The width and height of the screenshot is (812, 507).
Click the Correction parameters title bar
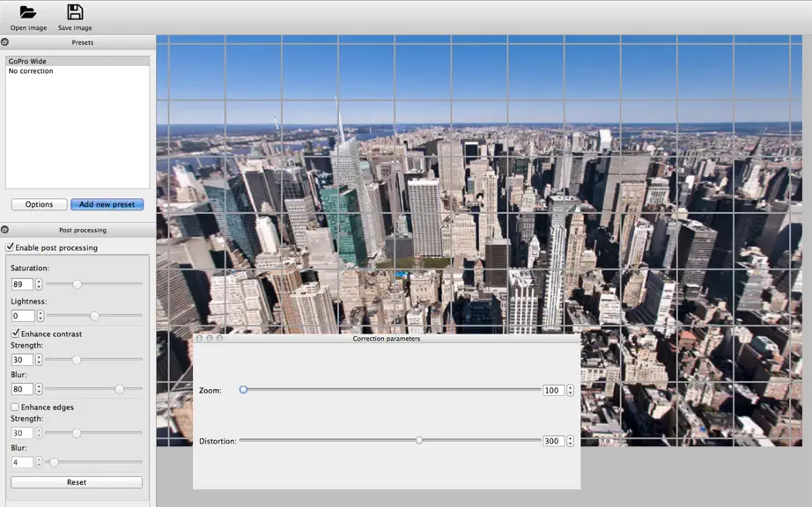coord(387,338)
